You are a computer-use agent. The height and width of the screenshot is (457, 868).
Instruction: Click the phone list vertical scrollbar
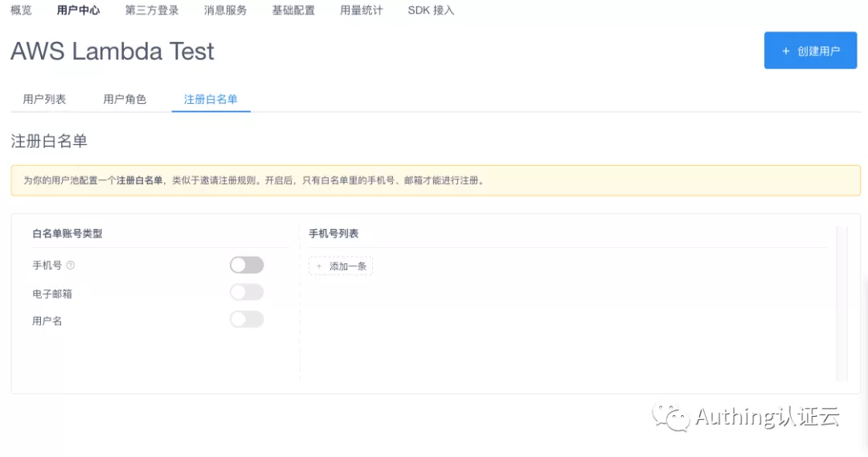[842, 303]
